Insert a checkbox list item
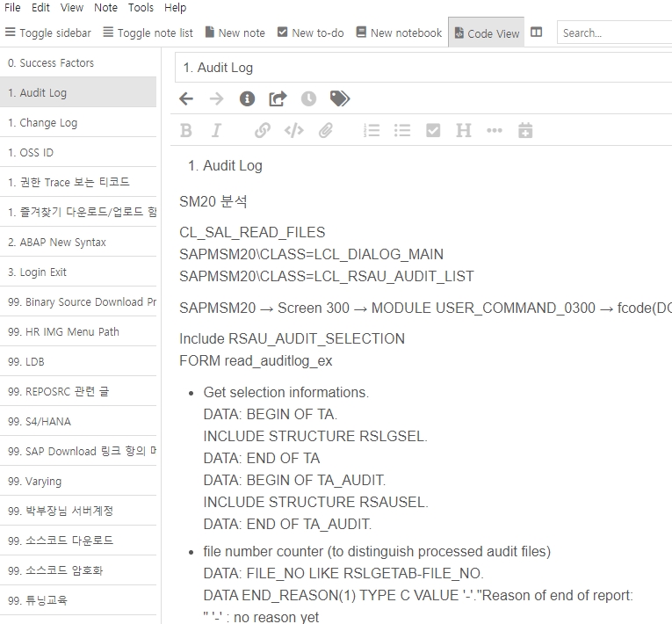 [433, 131]
